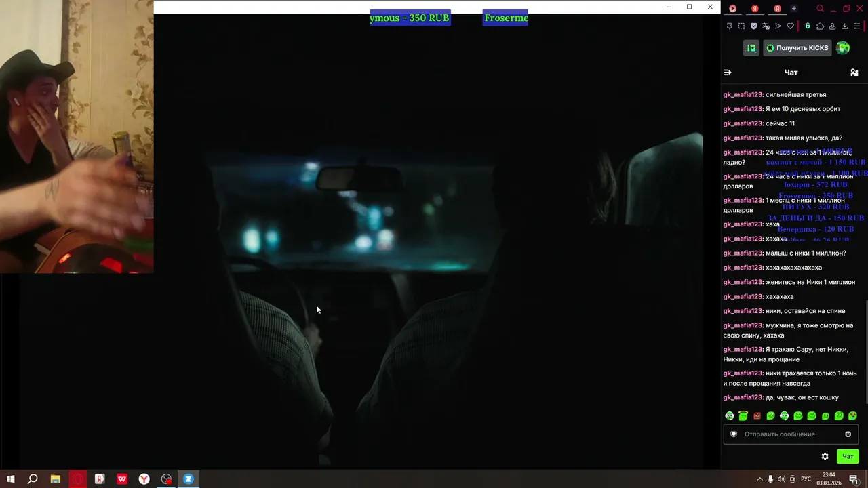Screen dimensions: 868x488
Task: Click message 'сильнейшая третья'
Action: pyautogui.click(x=795, y=95)
